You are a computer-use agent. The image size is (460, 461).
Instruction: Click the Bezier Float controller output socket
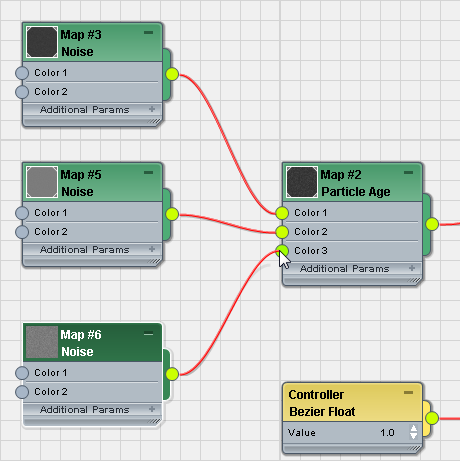432,418
